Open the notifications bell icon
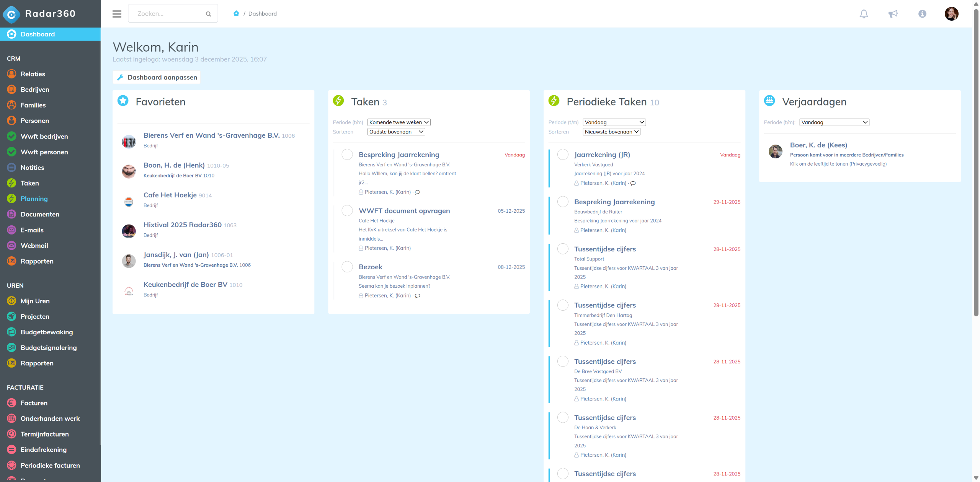 tap(864, 14)
